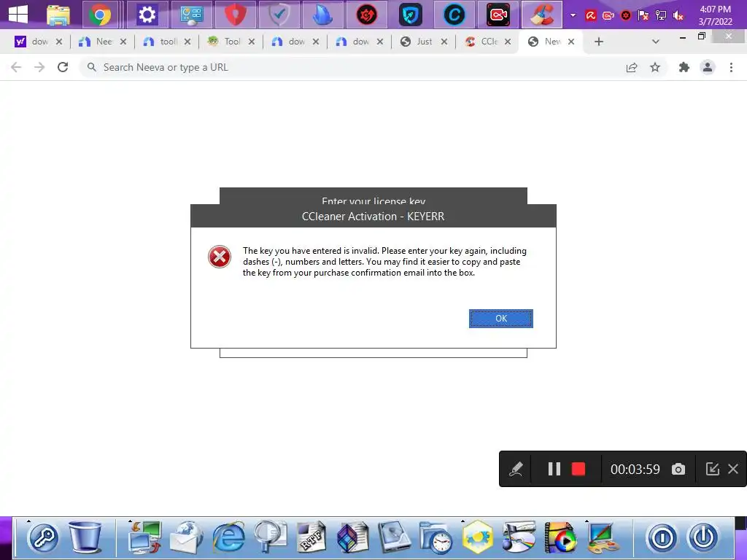Open the magnifier search dock icon

[270, 537]
